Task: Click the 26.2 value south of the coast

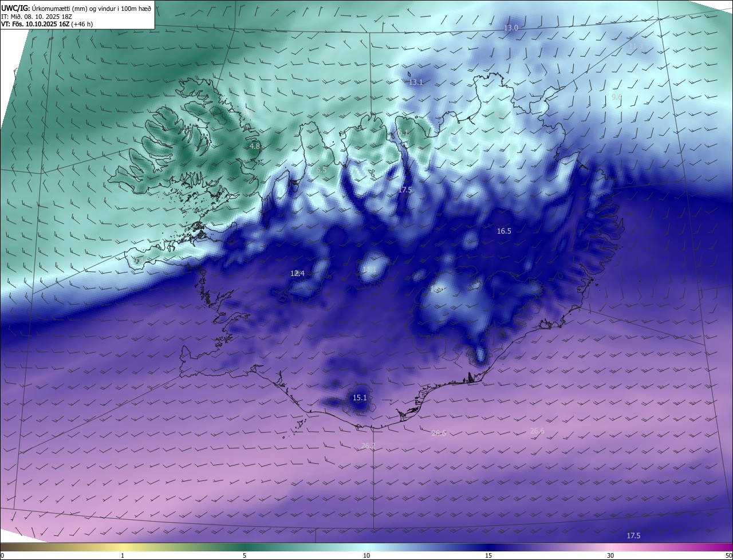Action: click(x=368, y=445)
